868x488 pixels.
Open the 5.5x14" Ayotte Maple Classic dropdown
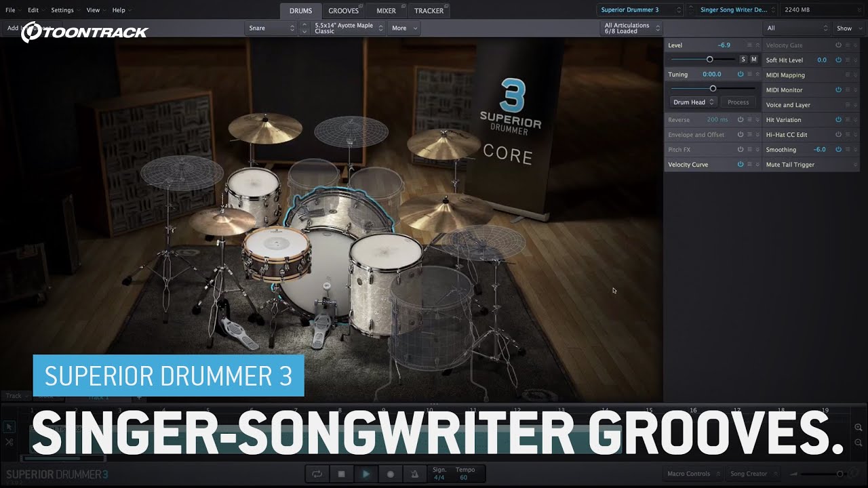coord(348,28)
